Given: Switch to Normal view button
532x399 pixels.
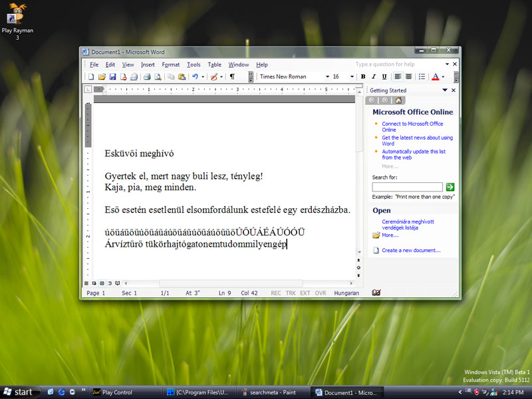Looking at the screenshot, I should point(86,283).
